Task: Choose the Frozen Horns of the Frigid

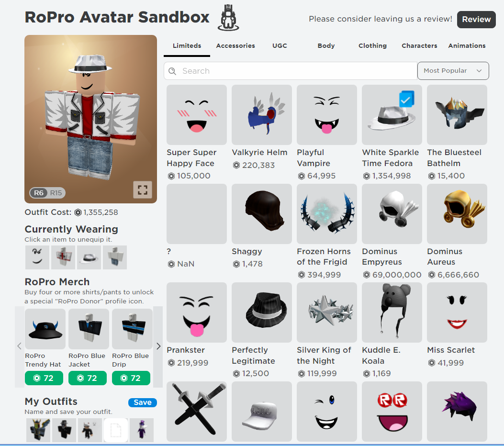Action: (327, 214)
